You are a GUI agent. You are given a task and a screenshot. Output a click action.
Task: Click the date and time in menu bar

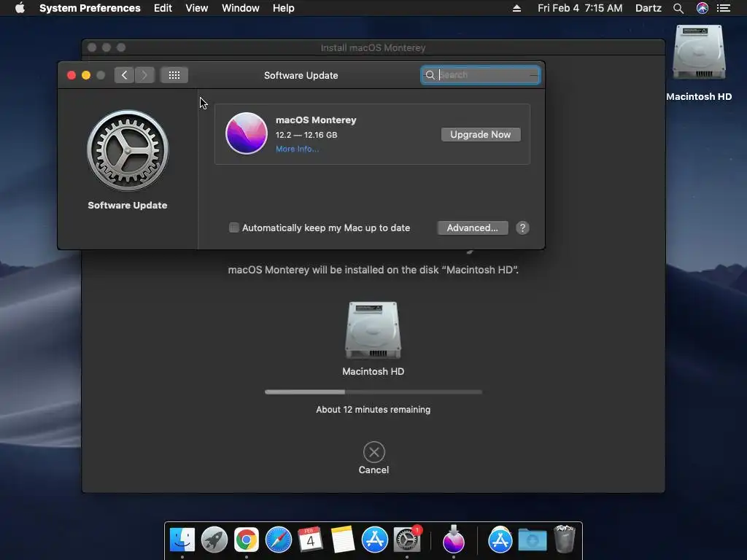(580, 8)
